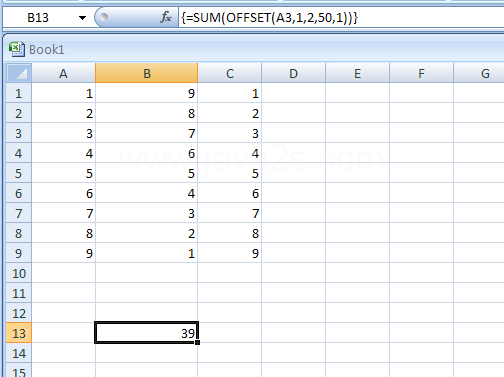The image size is (504, 377).
Task: Click the fill handle on cell B13
Action: tap(198, 342)
